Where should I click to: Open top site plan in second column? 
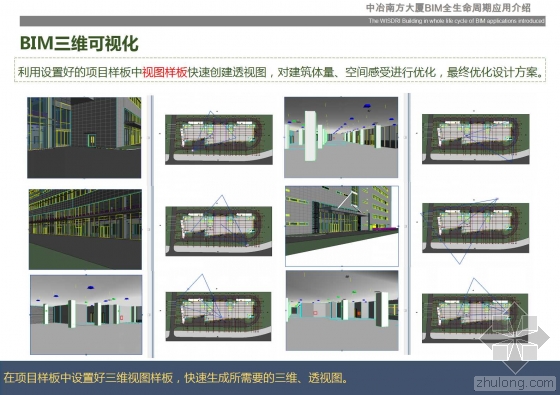pos(219,140)
